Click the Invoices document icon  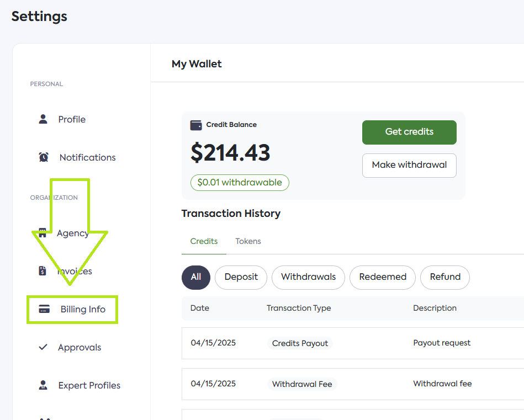pyautogui.click(x=43, y=271)
